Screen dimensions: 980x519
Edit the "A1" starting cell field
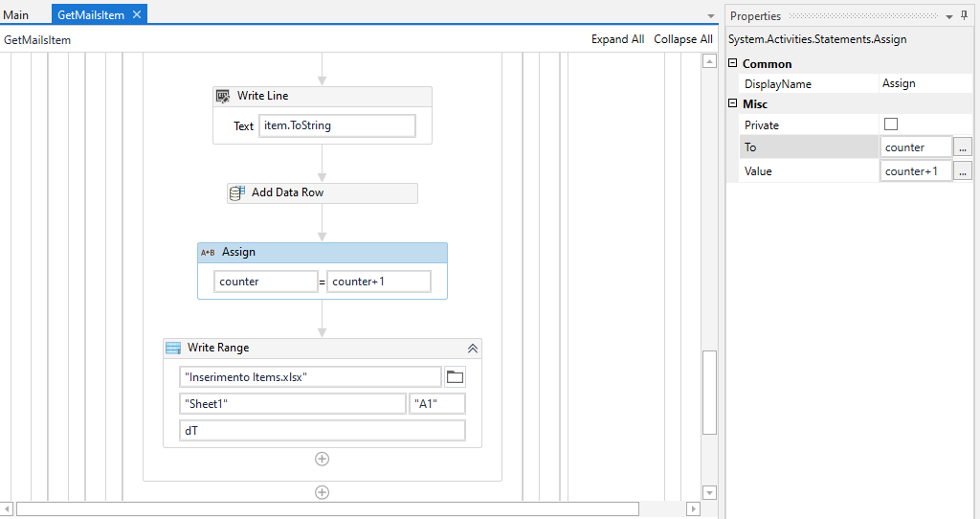tap(436, 404)
